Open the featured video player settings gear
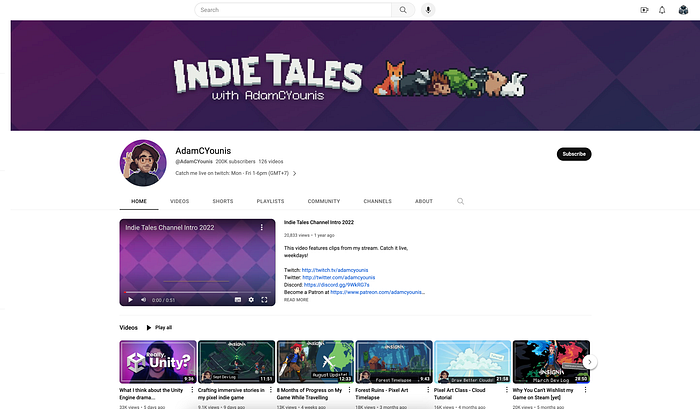Screen dimensions: 700x409 [251, 300]
